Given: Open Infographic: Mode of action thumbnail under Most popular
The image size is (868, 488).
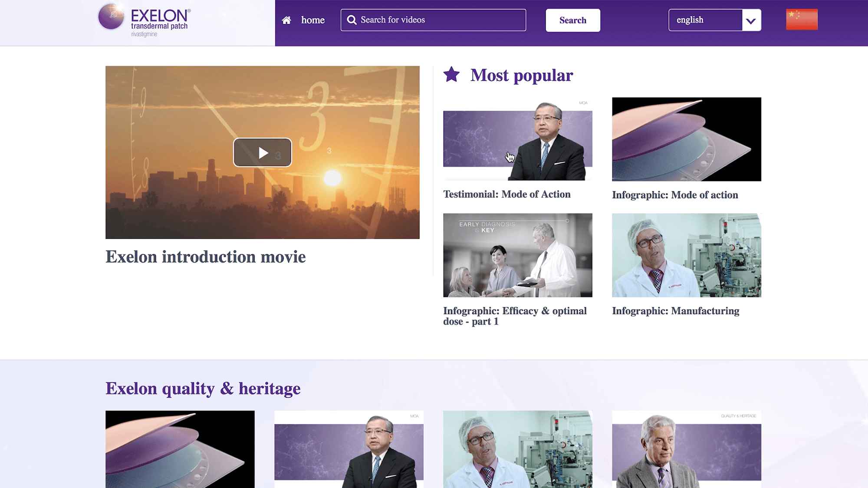Looking at the screenshot, I should coord(687,139).
